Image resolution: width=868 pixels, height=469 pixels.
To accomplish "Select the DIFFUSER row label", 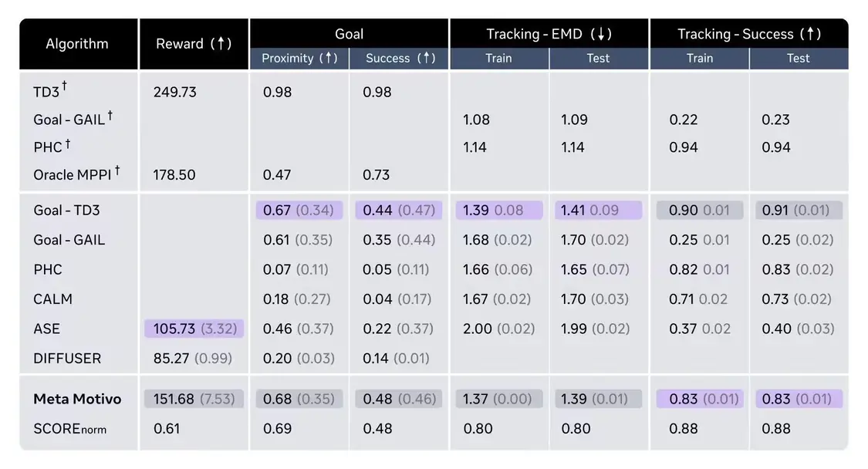I will click(x=67, y=358).
